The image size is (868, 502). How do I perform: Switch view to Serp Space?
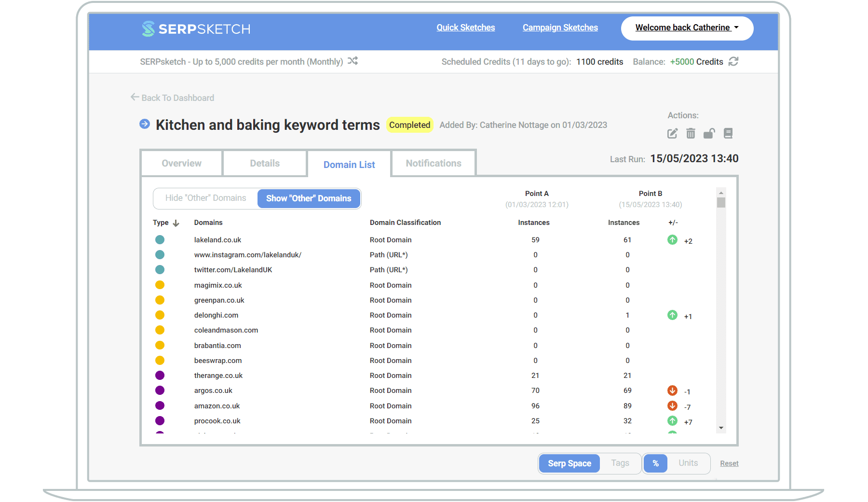(570, 463)
